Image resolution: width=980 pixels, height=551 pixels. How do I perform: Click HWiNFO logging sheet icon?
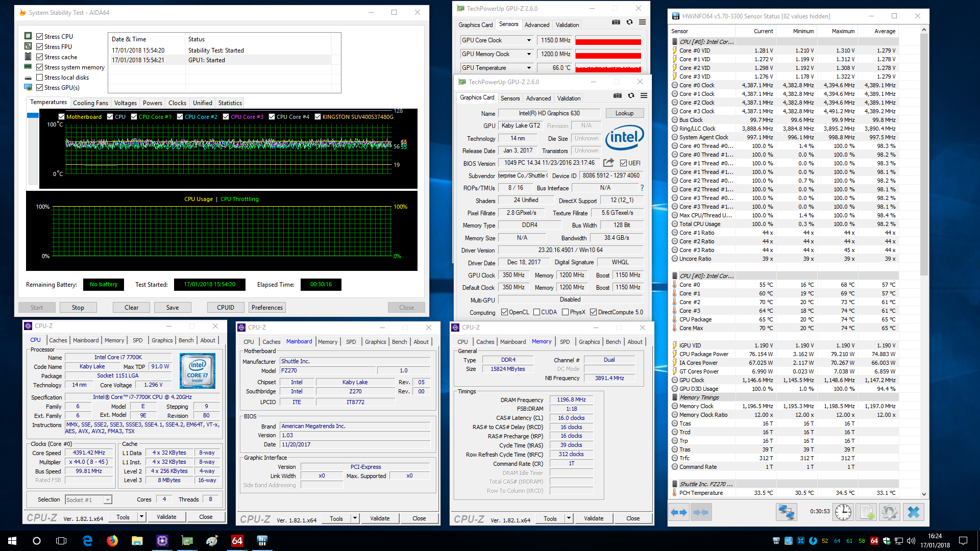(x=866, y=512)
